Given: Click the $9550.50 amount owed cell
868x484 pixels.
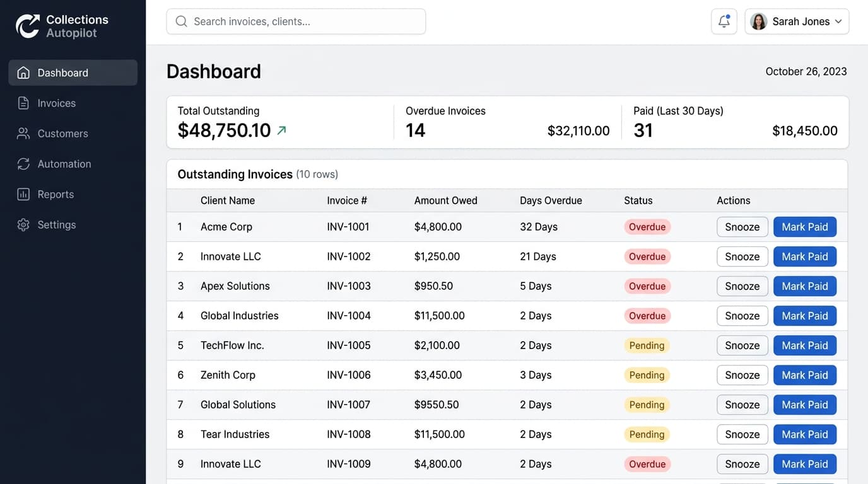Looking at the screenshot, I should point(437,405).
